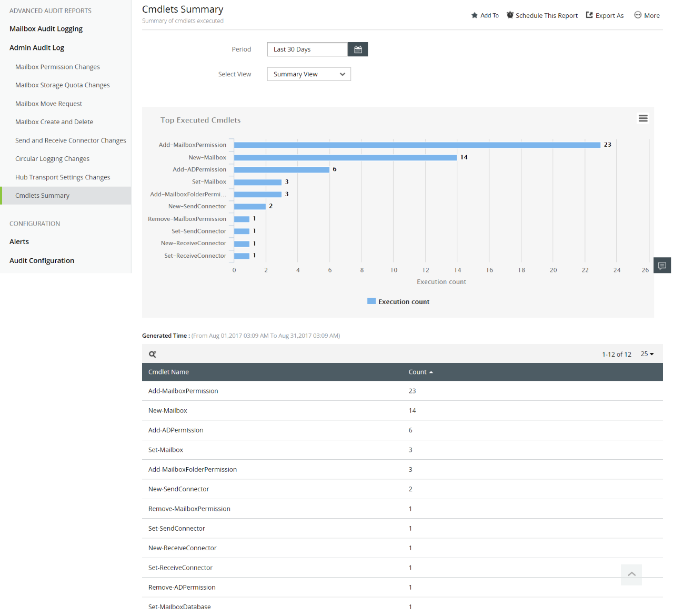
Task: Click the Add-MailboxPermission bar in chart
Action: (x=417, y=145)
